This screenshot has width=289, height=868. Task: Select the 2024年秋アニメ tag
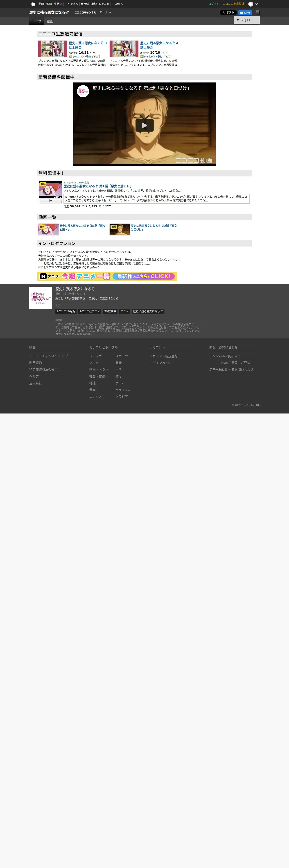pos(90,311)
